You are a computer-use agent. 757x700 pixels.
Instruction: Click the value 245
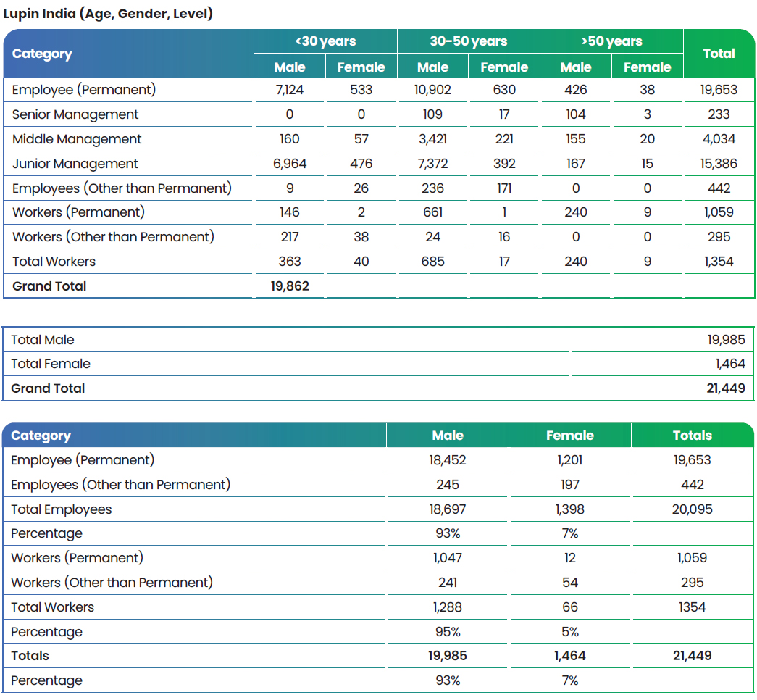pyautogui.click(x=448, y=485)
